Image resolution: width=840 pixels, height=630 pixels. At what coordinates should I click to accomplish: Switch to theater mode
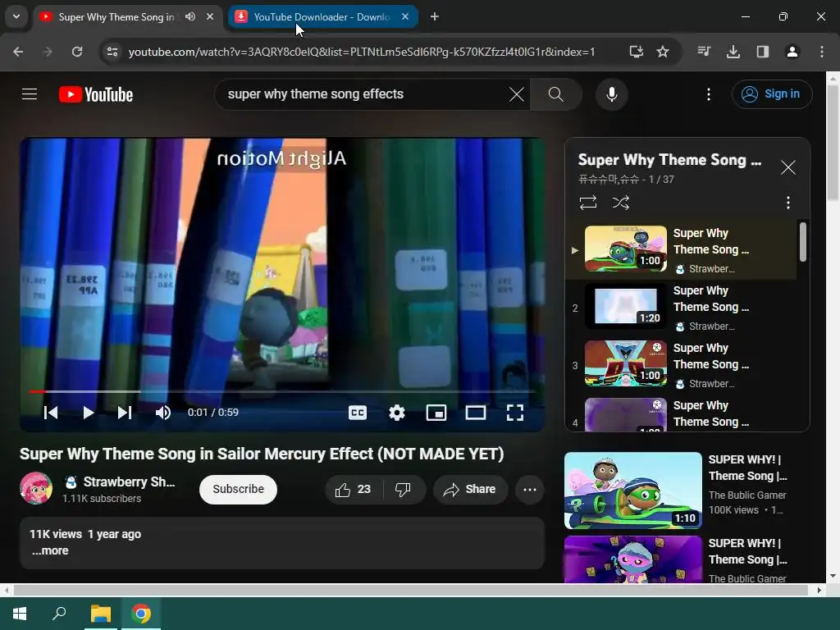click(x=475, y=413)
